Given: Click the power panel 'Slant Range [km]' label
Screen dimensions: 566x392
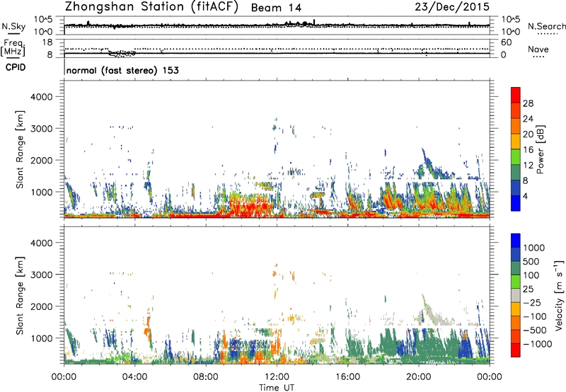Looking at the screenshot, I should tap(20, 149).
